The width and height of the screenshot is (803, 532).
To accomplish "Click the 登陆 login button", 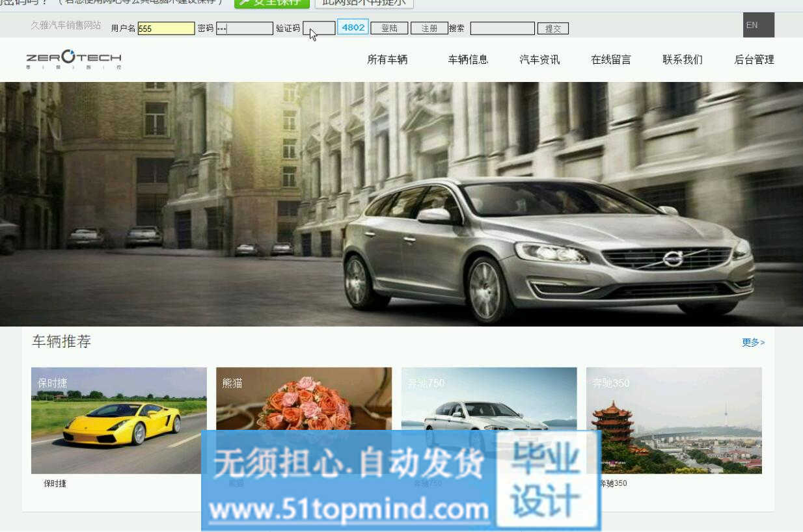I will 389,28.
